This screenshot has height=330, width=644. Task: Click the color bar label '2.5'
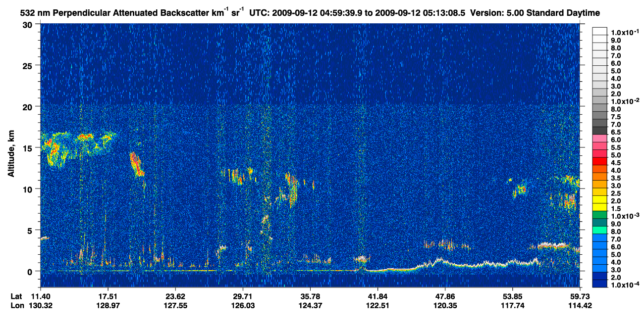[616, 193]
